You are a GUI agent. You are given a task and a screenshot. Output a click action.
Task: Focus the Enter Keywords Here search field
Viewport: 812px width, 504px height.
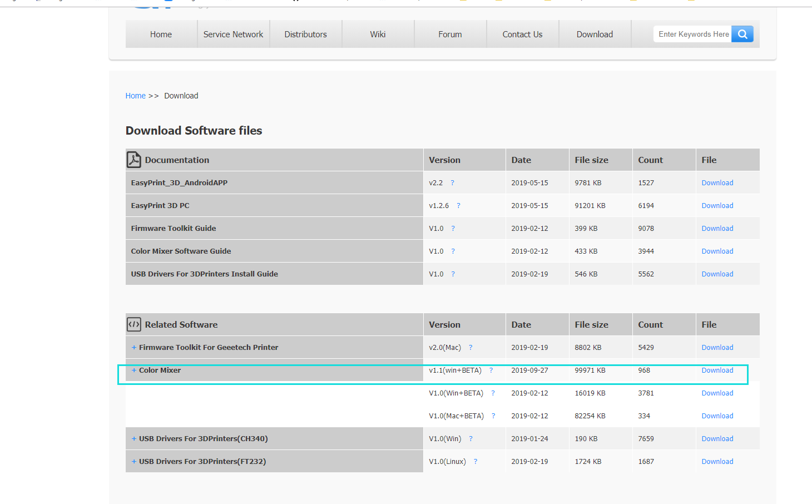[693, 34]
